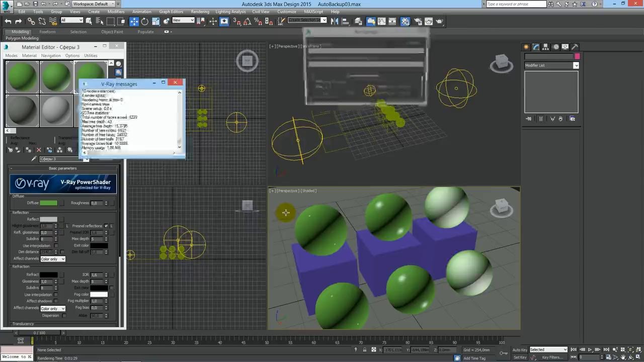Switch to the Freeform ribbon tab
644x362 pixels.
pos(47,32)
